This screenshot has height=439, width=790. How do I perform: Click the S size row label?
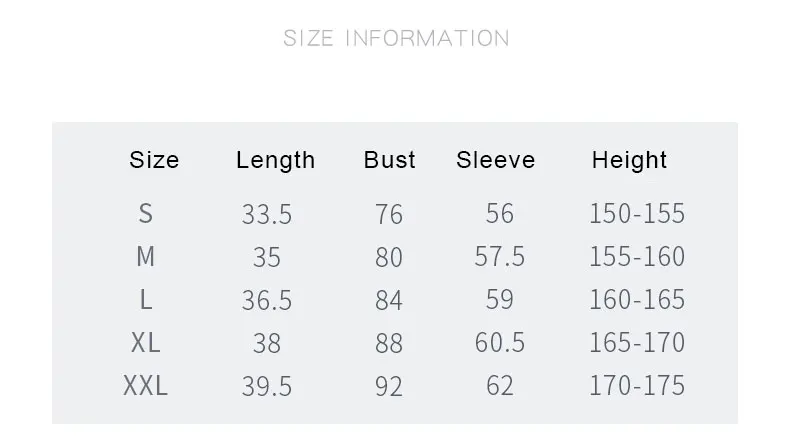click(146, 213)
